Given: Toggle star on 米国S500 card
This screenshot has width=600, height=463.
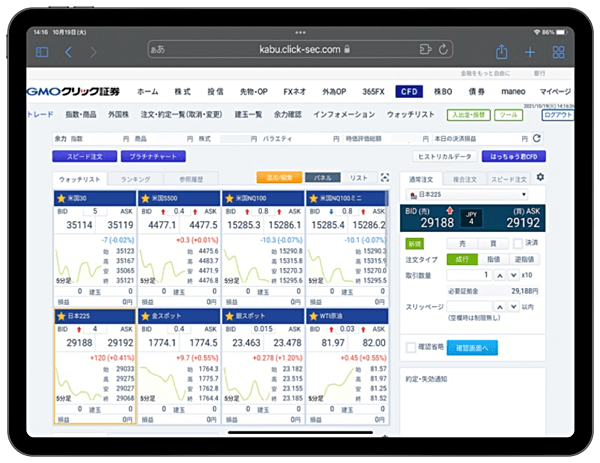Looking at the screenshot, I should [145, 198].
